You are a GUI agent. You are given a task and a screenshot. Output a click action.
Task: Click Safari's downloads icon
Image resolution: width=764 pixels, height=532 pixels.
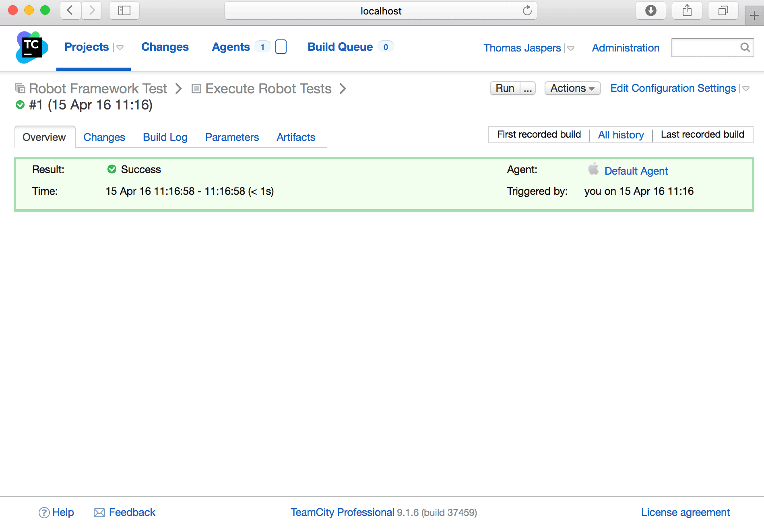point(650,11)
